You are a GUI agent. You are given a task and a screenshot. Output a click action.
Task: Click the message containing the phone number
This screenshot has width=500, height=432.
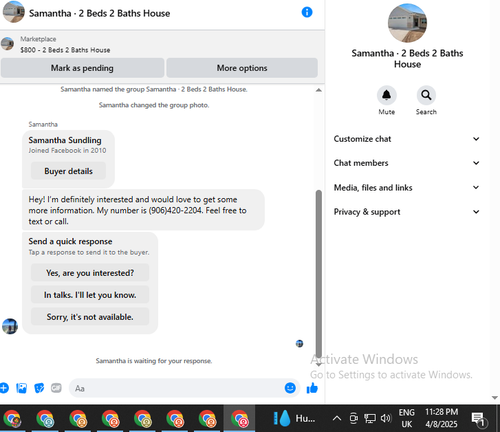coord(143,210)
